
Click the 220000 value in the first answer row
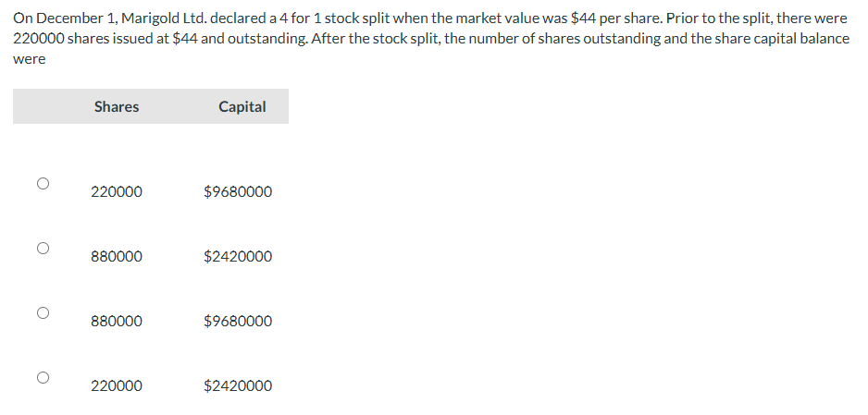[117, 191]
